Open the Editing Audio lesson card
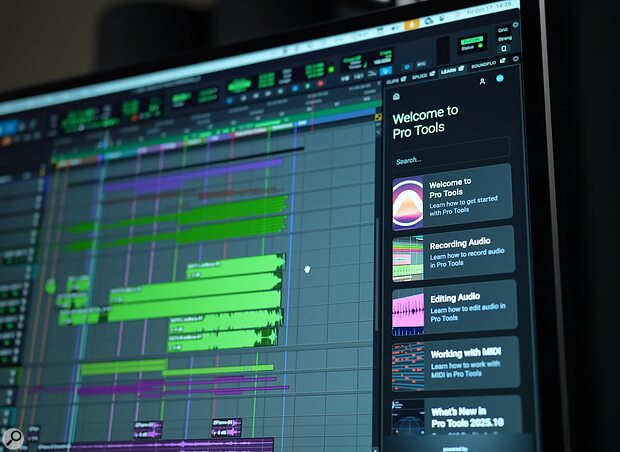This screenshot has height=452, width=620. pos(454,308)
